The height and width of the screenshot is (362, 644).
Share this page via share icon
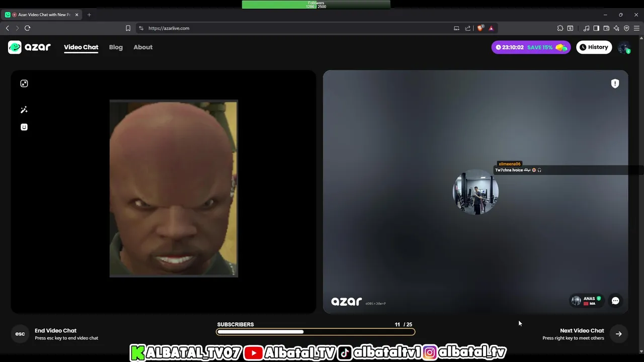click(x=468, y=28)
